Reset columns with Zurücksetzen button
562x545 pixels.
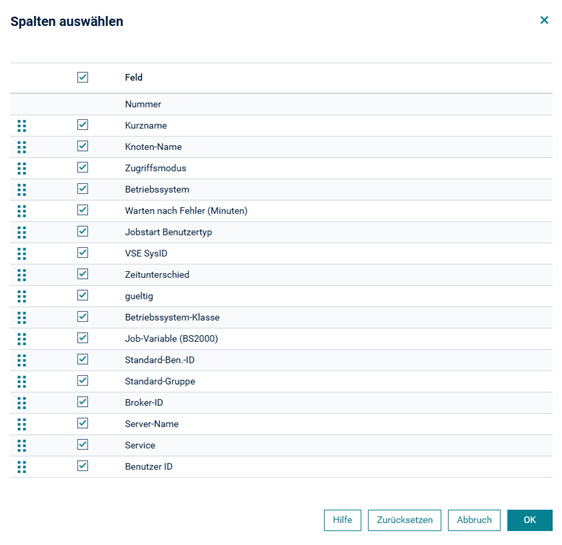405,520
